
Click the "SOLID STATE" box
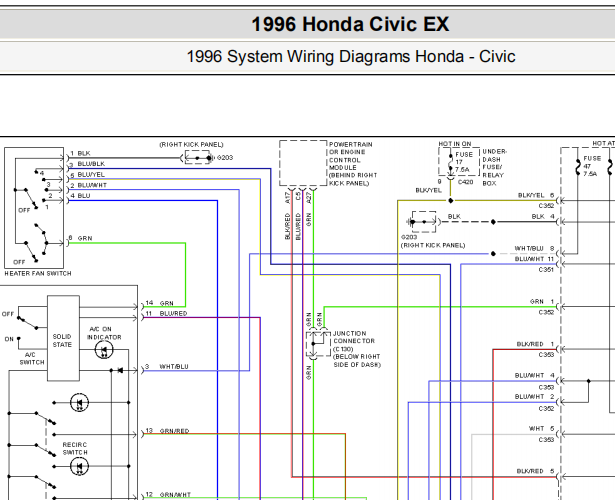(x=63, y=338)
